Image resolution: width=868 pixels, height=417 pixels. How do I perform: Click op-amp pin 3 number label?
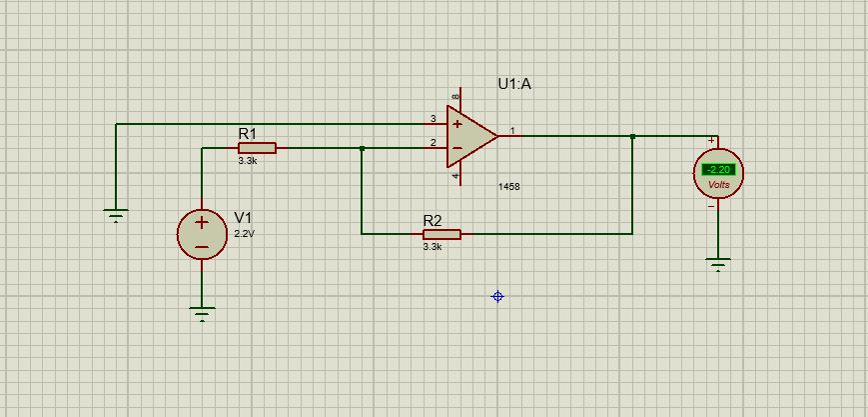(x=433, y=118)
